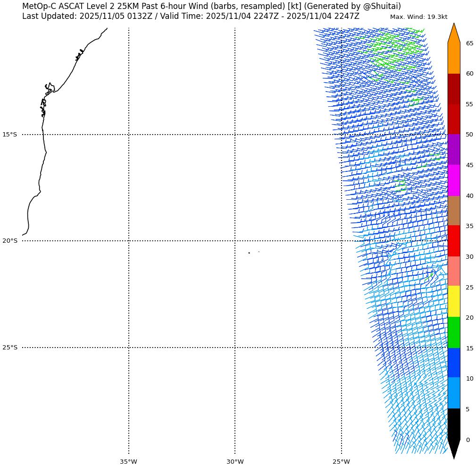Click the 15°S latitude axis label

[9, 135]
